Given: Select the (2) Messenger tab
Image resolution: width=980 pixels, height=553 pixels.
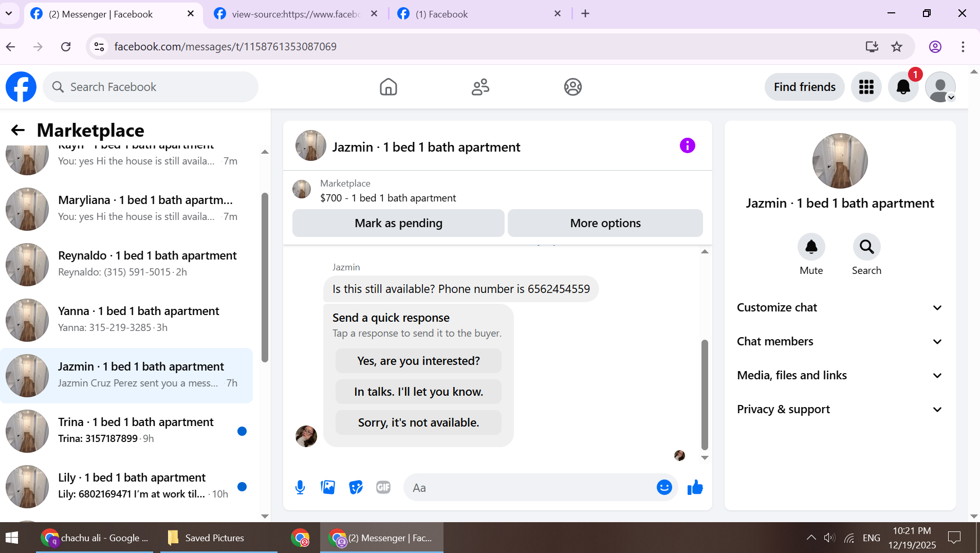Looking at the screenshot, I should 112,14.
